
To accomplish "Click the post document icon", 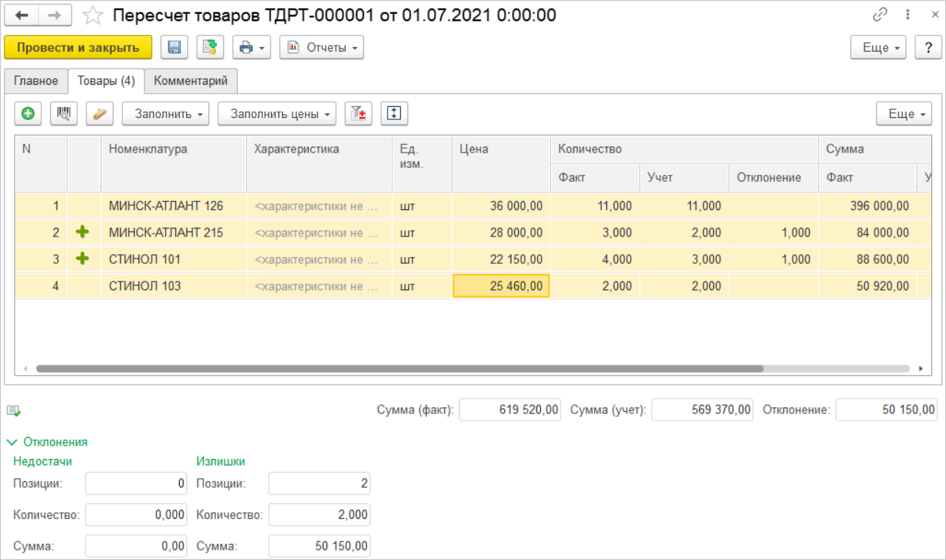I will 210,48.
